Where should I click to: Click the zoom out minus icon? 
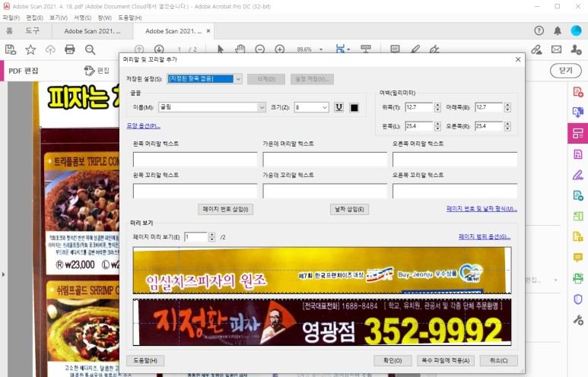pyautogui.click(x=260, y=49)
